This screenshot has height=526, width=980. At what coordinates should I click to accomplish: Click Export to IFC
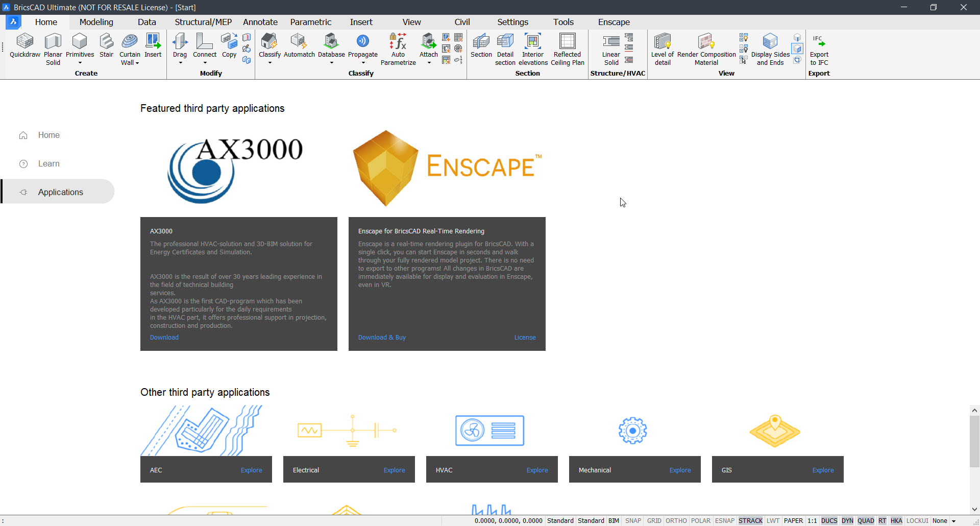pos(819,49)
